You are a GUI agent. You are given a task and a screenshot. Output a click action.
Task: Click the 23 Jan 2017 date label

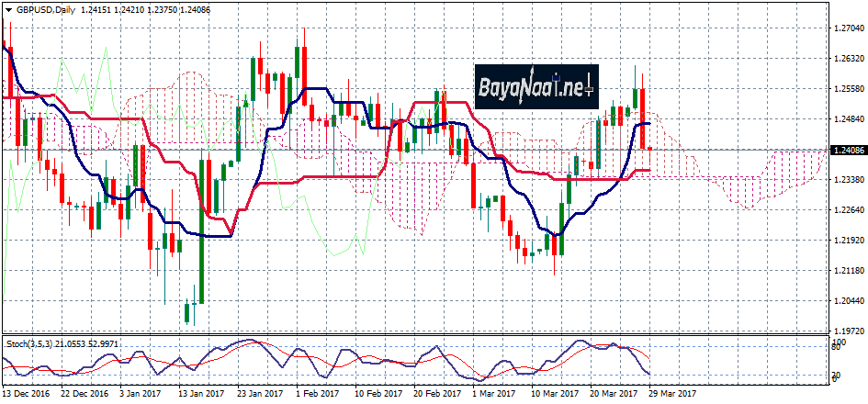click(258, 393)
